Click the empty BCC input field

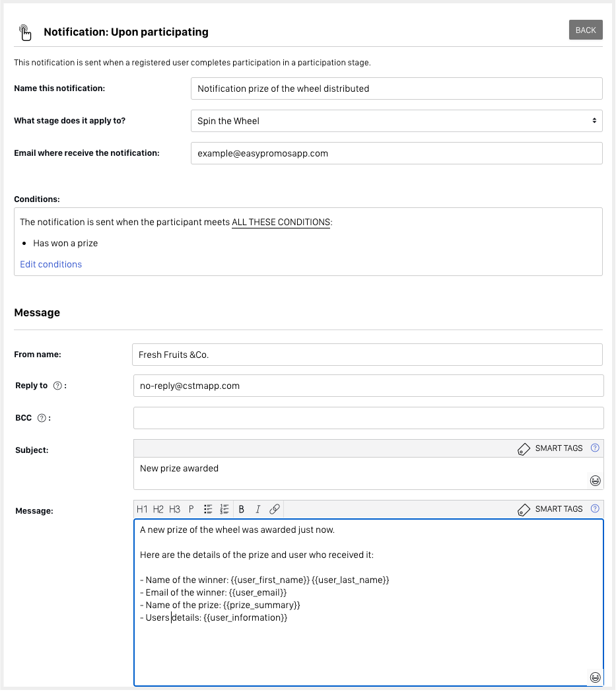pos(368,418)
